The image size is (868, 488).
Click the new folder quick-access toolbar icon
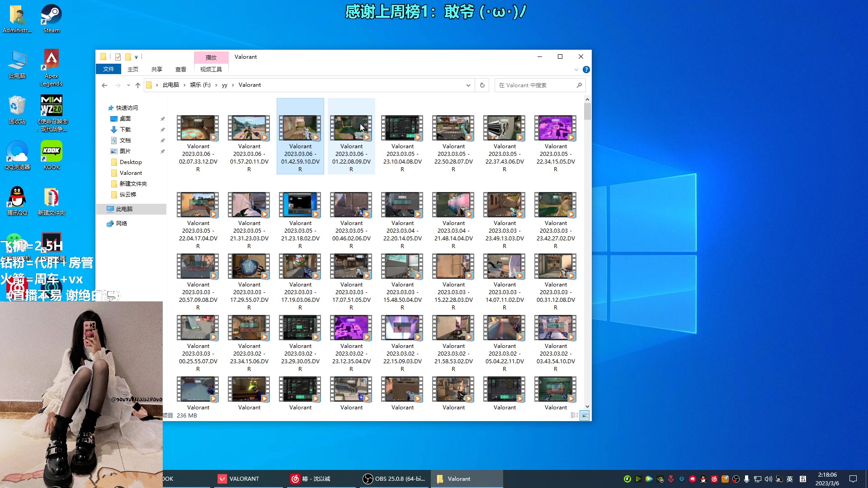pos(128,57)
